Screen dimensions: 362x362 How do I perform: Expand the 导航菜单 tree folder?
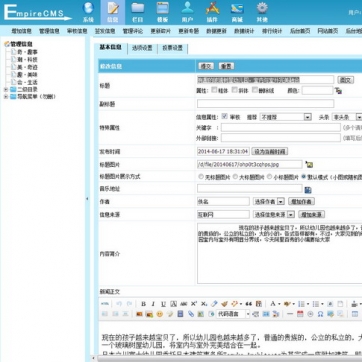6,97
